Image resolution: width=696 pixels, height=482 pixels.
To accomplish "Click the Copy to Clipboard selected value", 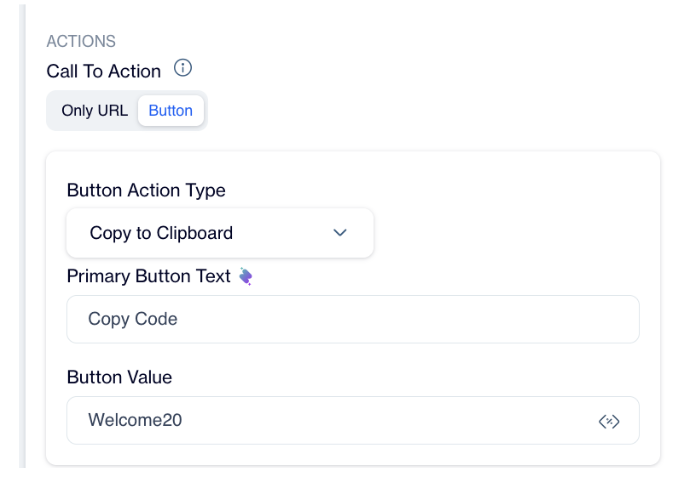I will tap(161, 233).
